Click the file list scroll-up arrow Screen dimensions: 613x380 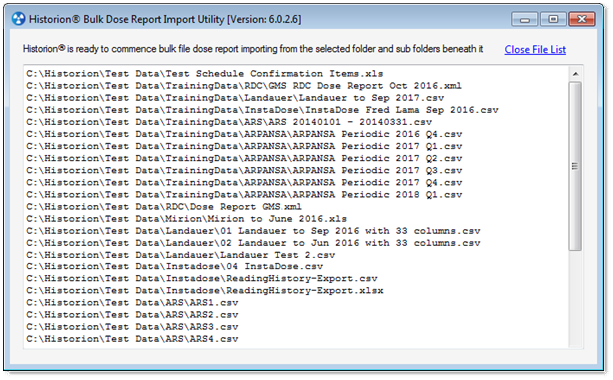[x=575, y=74]
